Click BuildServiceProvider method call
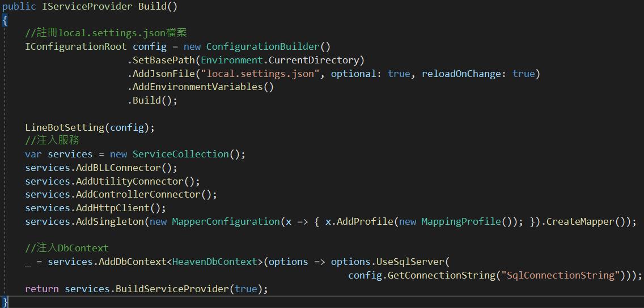Screen dimensions: 644x308 172,289
